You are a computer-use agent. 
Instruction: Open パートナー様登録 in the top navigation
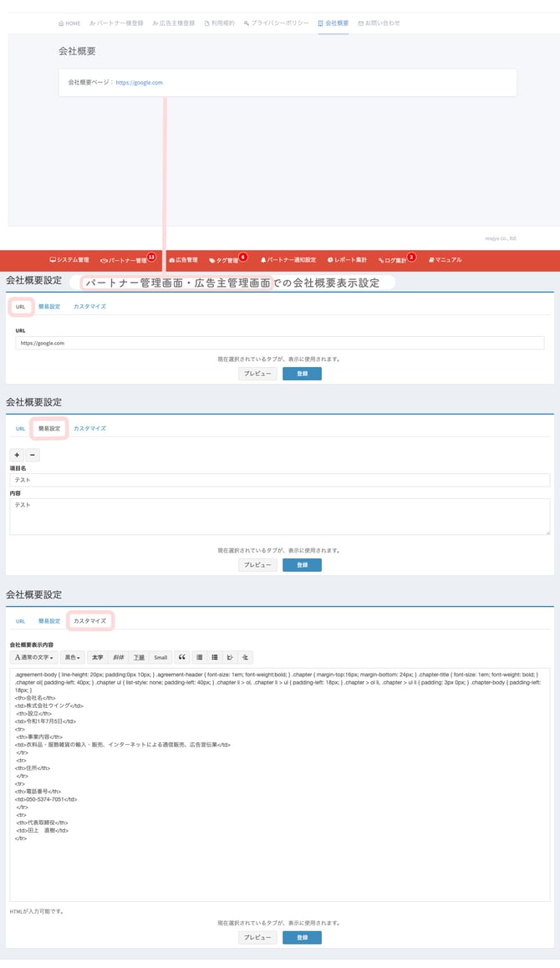[116, 23]
